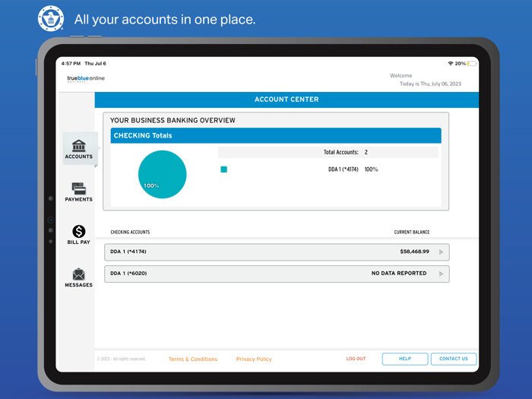
Task: Click the teal 100% pie chart
Action: [162, 174]
